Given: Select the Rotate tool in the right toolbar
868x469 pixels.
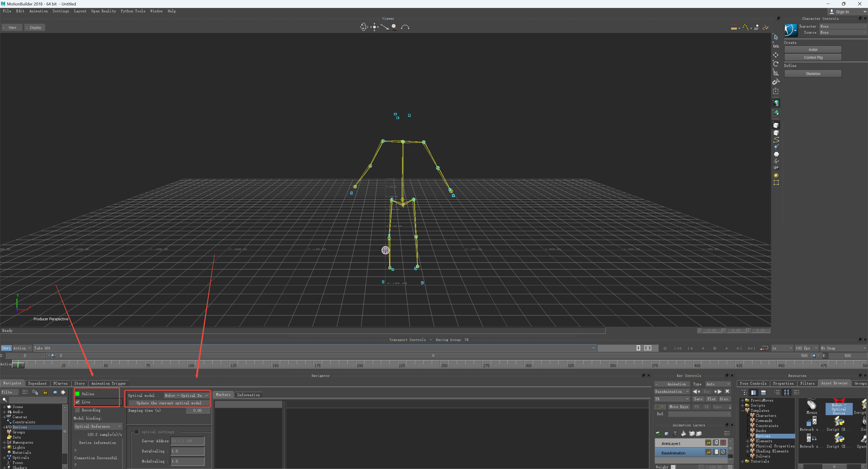Looking at the screenshot, I should coord(776,64).
